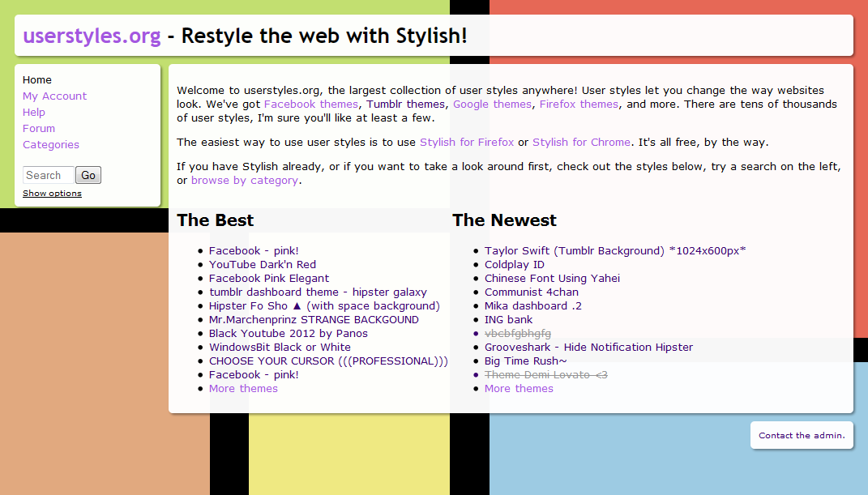Open first Facebook - pink! style
868x495 pixels.
(254, 250)
